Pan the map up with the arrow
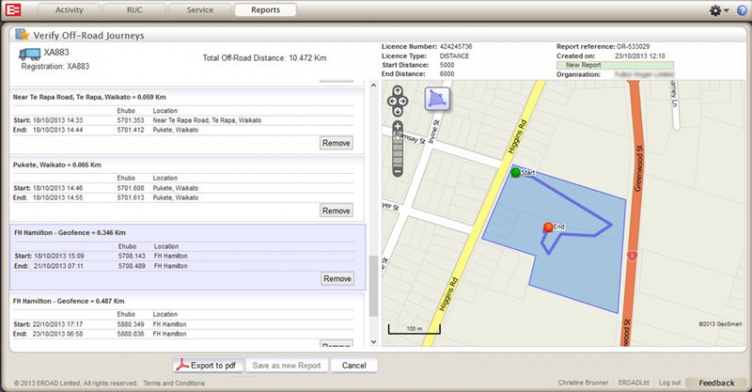Image resolution: width=752 pixels, height=392 pixels. point(397,91)
